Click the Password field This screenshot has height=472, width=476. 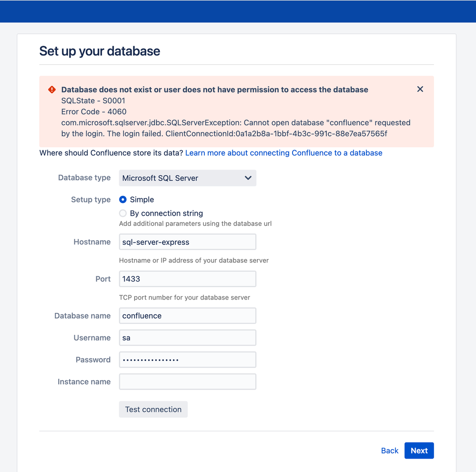click(187, 360)
